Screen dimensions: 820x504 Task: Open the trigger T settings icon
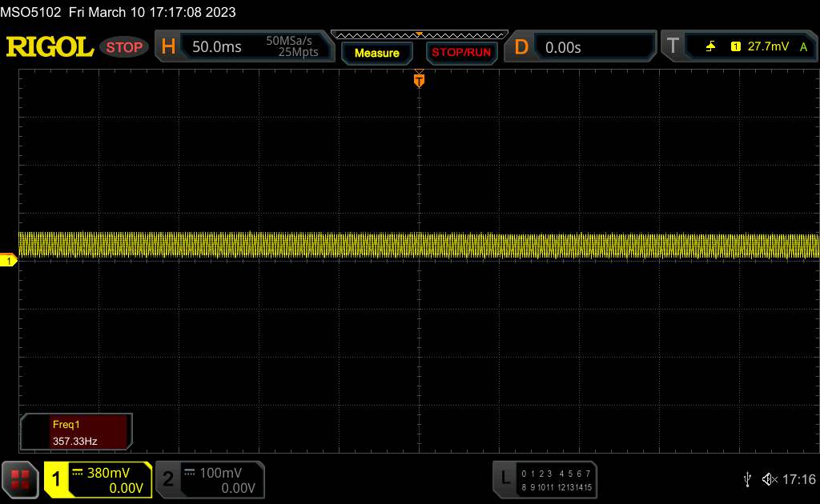coord(673,46)
